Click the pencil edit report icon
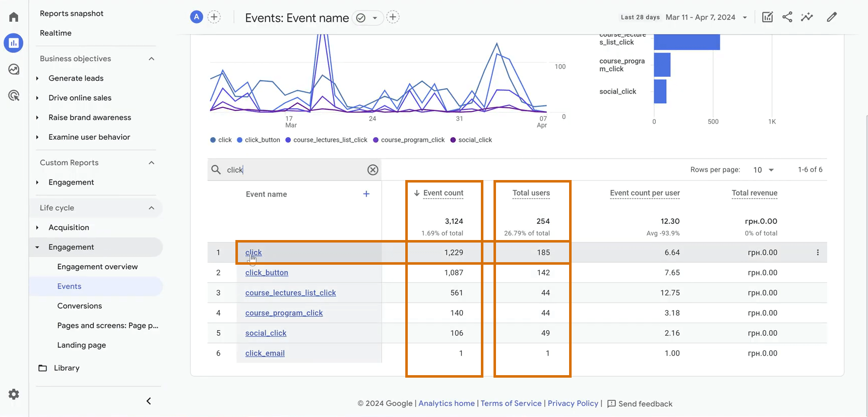The width and height of the screenshot is (868, 417). point(832,17)
